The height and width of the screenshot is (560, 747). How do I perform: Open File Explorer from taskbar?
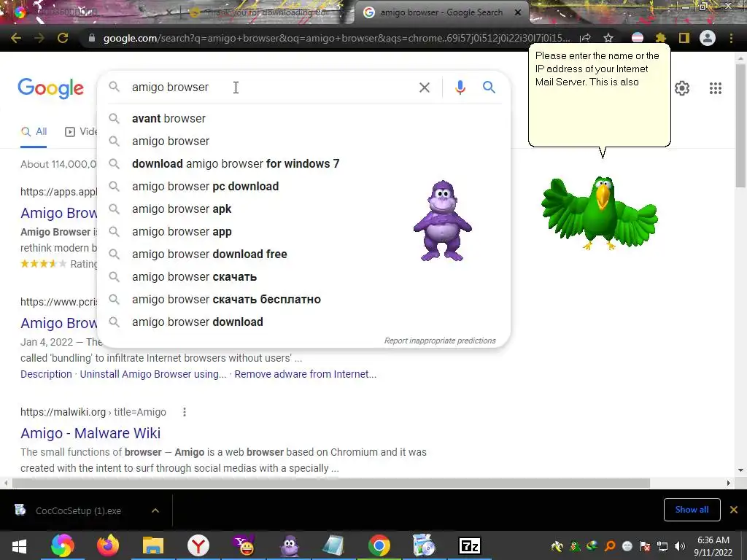[153, 545]
